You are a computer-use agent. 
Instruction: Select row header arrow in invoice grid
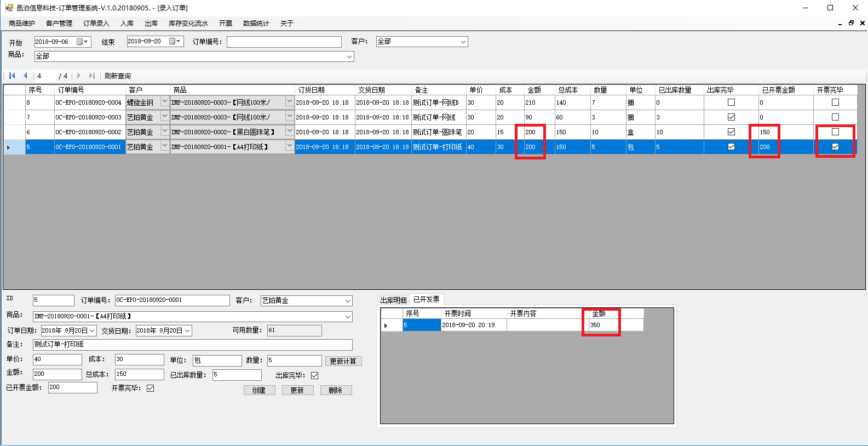[386, 325]
